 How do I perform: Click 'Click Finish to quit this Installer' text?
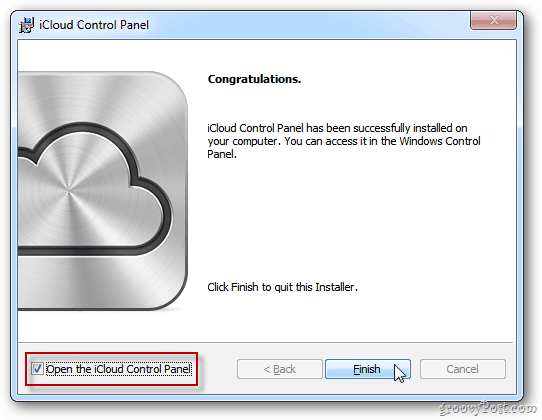point(282,287)
